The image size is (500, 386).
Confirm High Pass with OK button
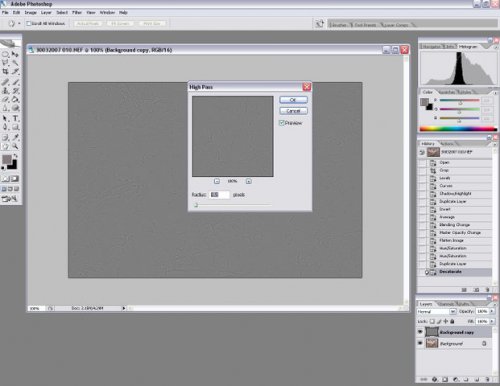click(293, 100)
